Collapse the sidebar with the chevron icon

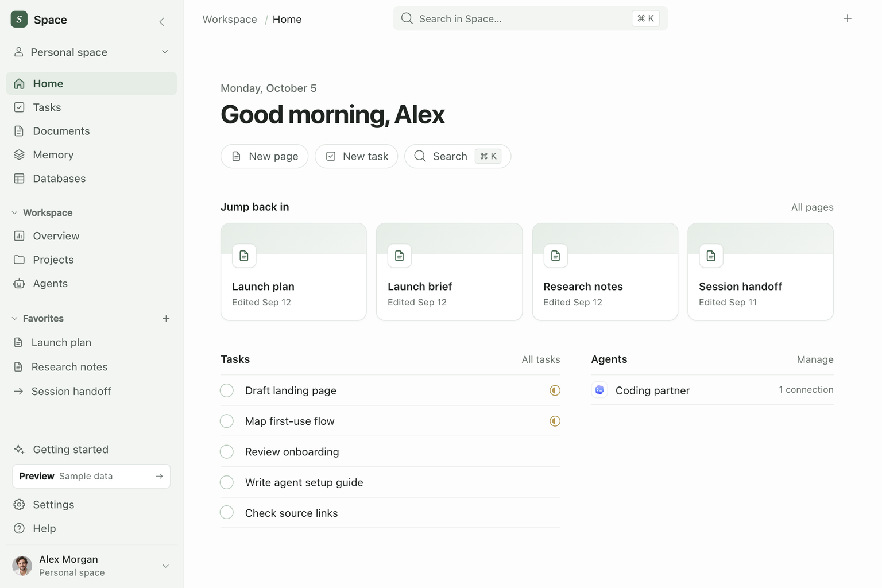pos(162,22)
